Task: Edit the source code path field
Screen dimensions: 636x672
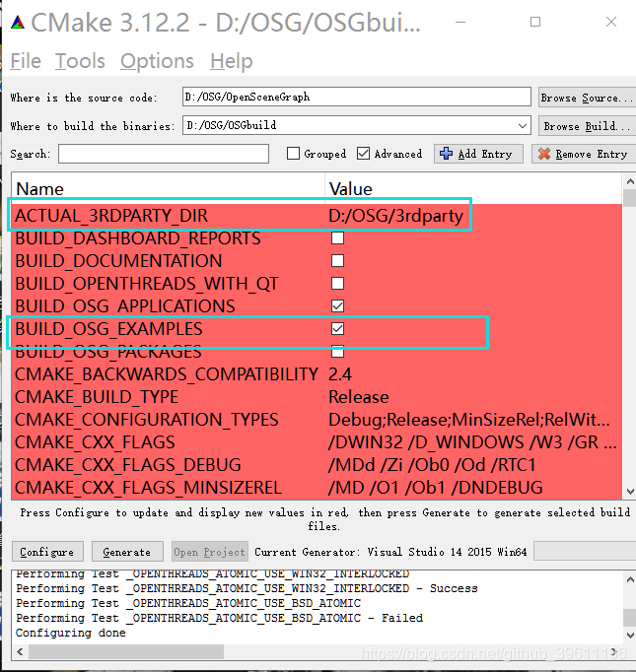Action: tap(357, 97)
